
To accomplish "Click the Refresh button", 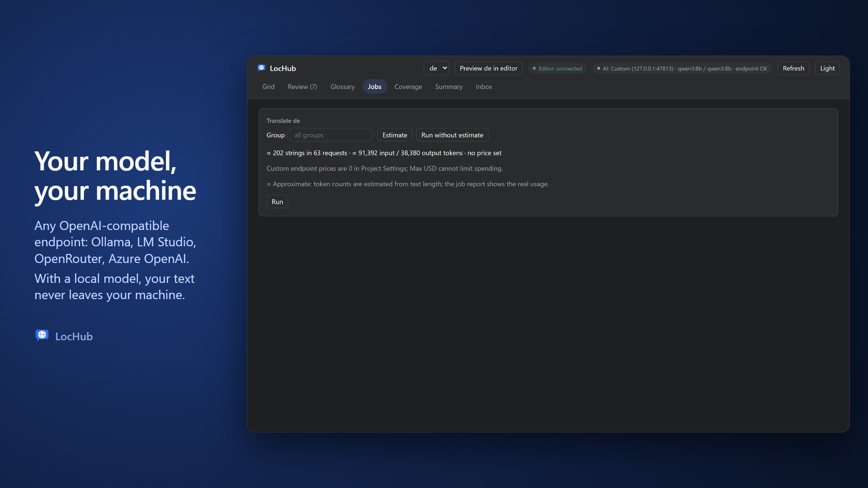I will pyautogui.click(x=793, y=68).
